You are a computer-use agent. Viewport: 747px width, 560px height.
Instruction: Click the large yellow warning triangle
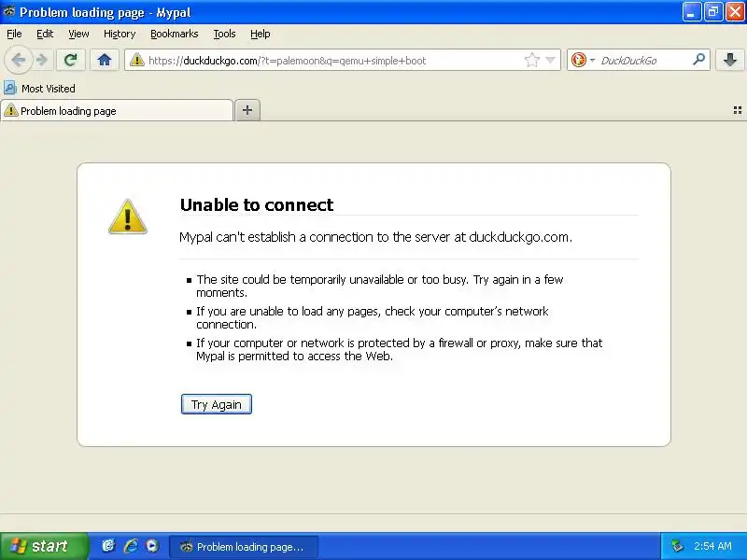[128, 217]
